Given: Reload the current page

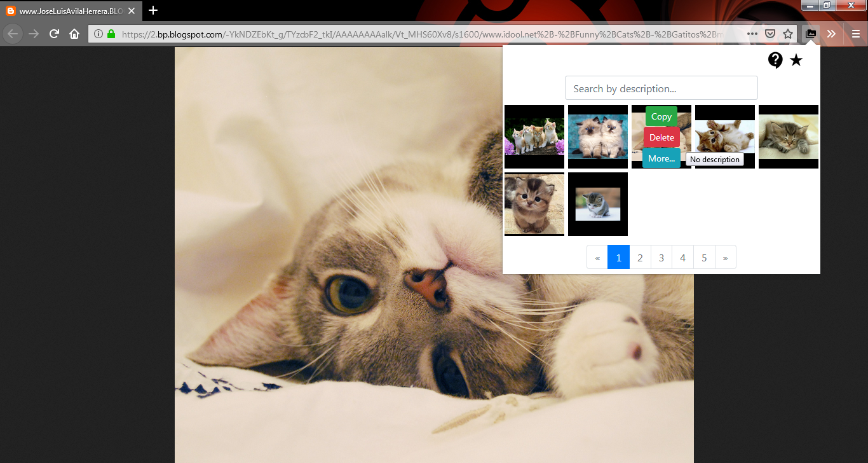Looking at the screenshot, I should click(54, 34).
